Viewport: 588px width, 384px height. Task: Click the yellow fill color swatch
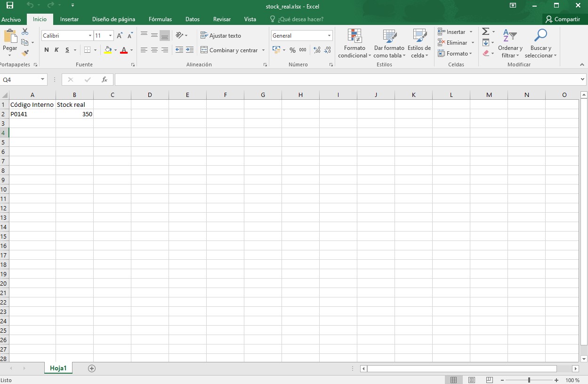point(108,50)
